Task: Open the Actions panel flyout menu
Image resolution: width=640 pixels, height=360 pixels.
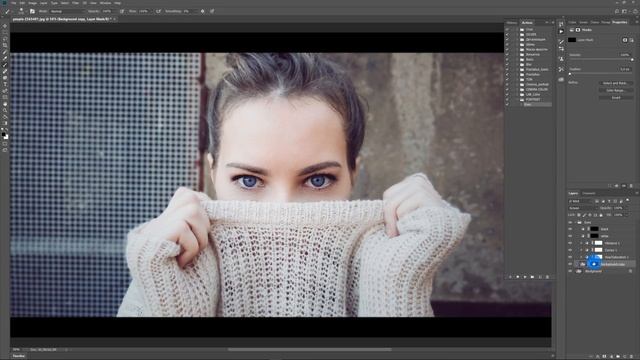Action: (553, 23)
